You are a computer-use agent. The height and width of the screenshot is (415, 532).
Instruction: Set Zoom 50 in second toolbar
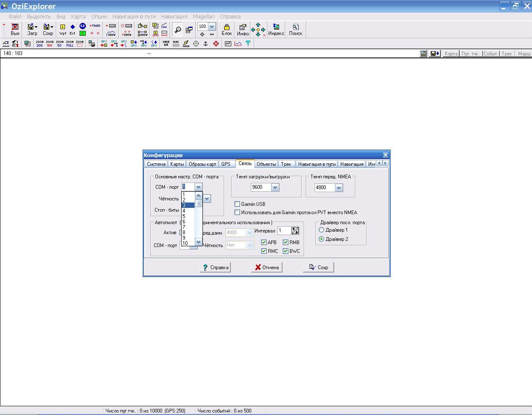[x=60, y=43]
